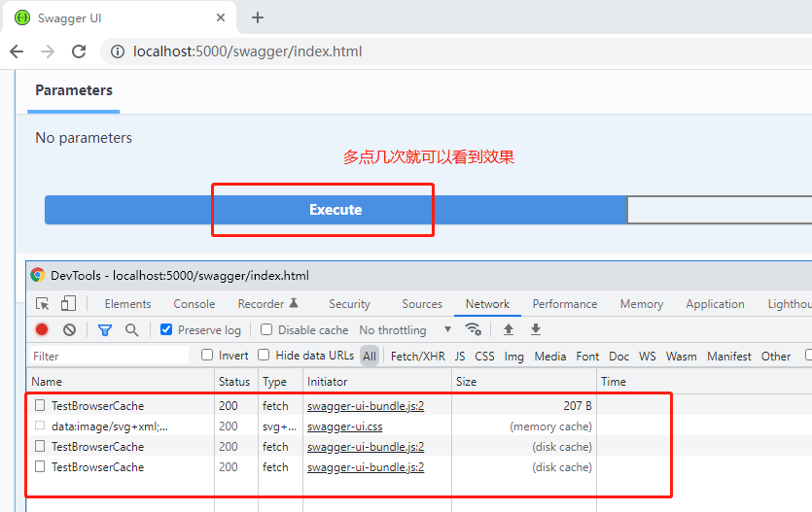Open network search magnifier
Image resolution: width=812 pixels, height=512 pixels.
(x=132, y=330)
